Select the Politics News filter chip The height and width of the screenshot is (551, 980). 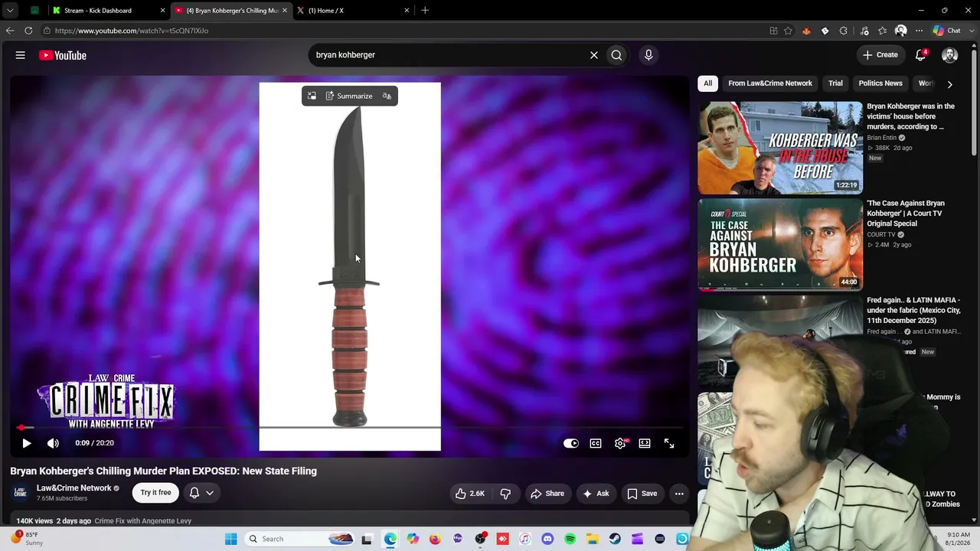click(x=880, y=83)
